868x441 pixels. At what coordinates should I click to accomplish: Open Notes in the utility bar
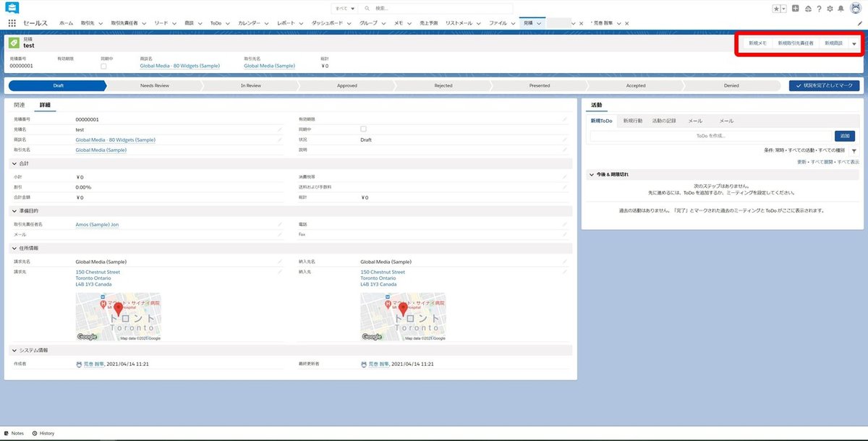(x=14, y=433)
